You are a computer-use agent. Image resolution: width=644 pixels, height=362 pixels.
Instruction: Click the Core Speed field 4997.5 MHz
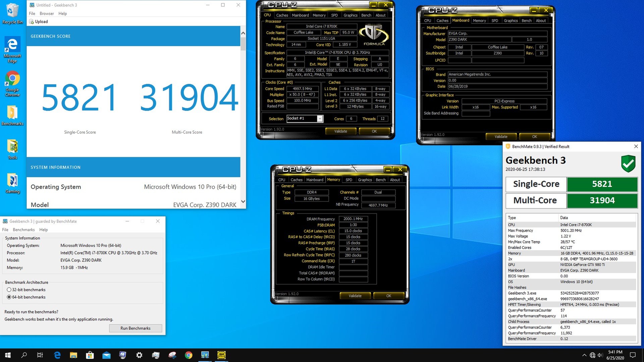pyautogui.click(x=302, y=88)
